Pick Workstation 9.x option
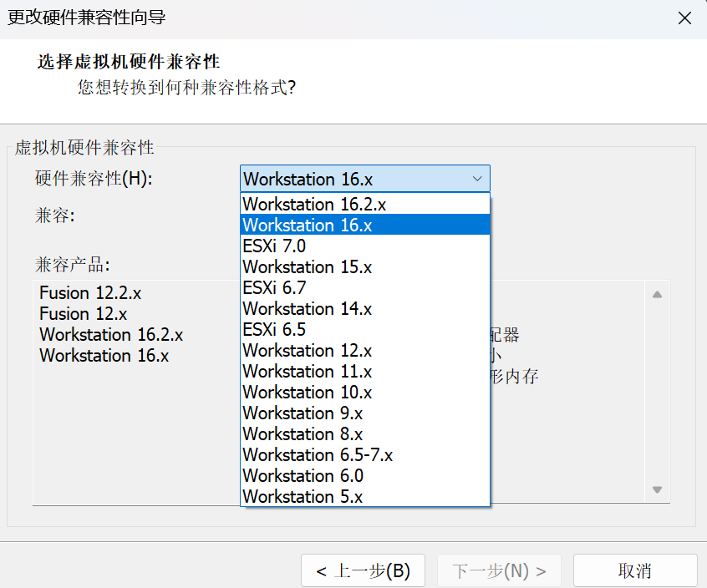Screen dimensions: 707x588 click(364, 413)
